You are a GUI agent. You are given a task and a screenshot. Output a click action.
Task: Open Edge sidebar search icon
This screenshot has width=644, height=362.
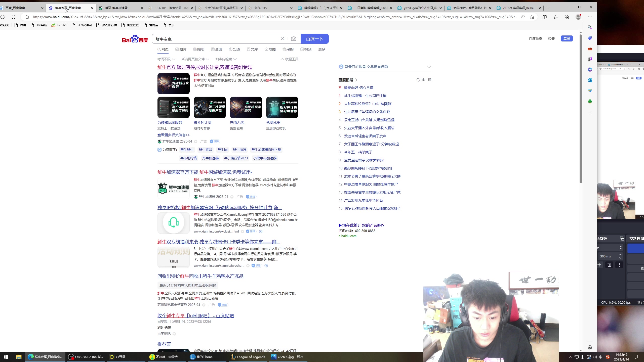(590, 27)
